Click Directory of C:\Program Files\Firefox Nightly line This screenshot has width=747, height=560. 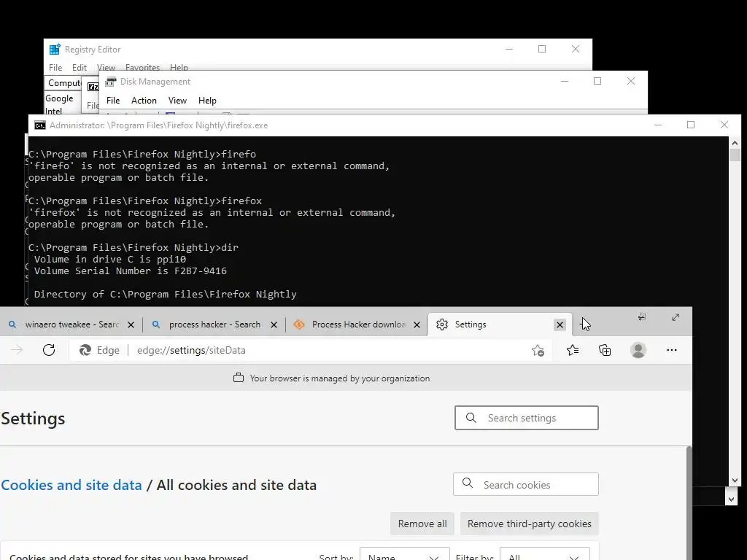166,295
